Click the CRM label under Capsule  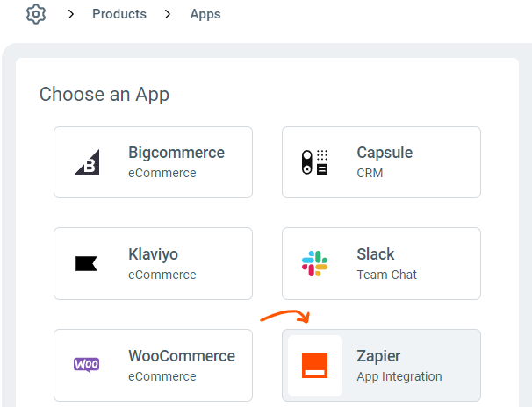(370, 173)
